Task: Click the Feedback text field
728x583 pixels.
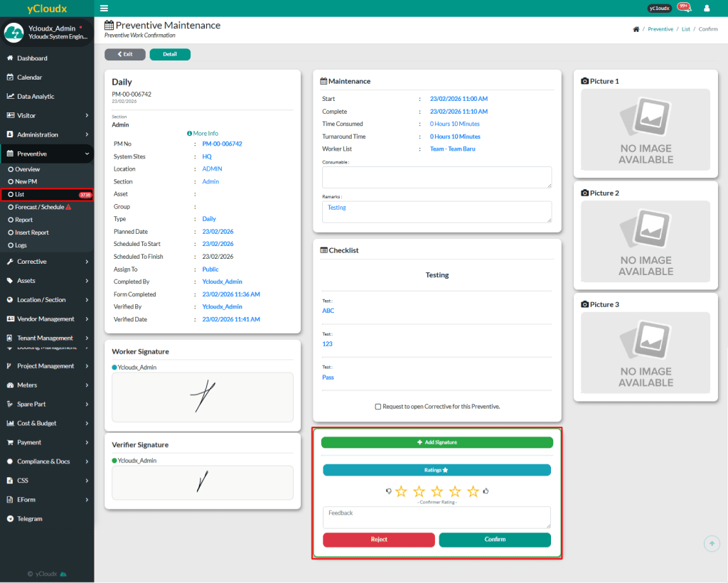Action: coord(437,517)
